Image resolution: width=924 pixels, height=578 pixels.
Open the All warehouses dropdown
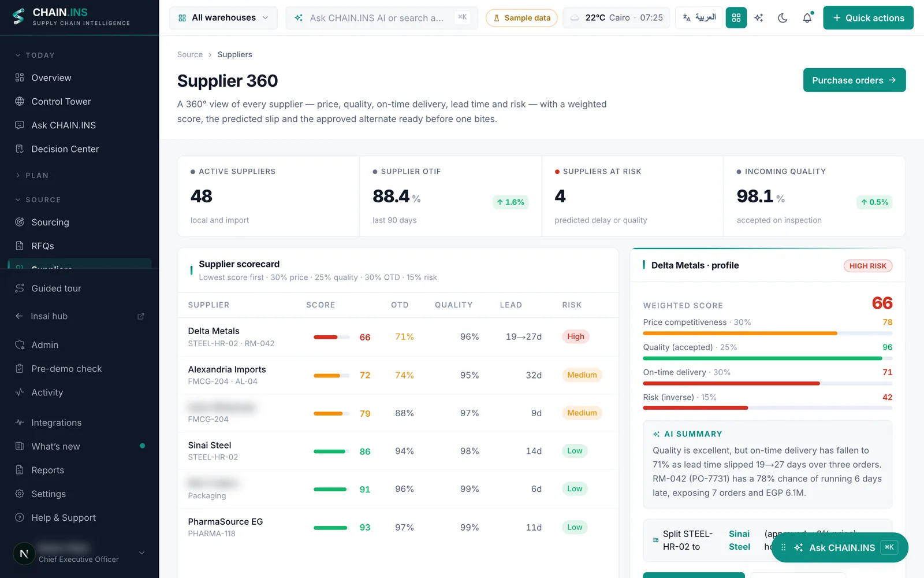(x=223, y=18)
